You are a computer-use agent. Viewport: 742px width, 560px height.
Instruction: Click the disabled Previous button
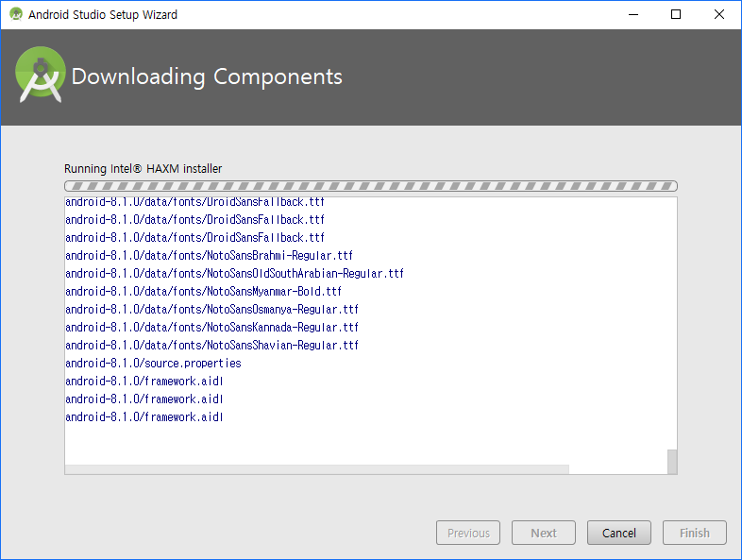[x=468, y=533]
